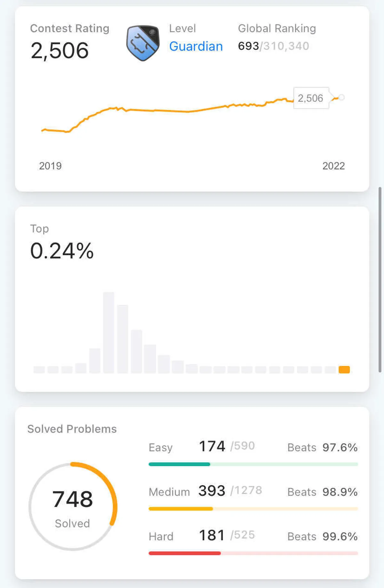Image resolution: width=384 pixels, height=588 pixels.
Task: Click the 2,506 tooltip on the chart
Action: (x=311, y=98)
